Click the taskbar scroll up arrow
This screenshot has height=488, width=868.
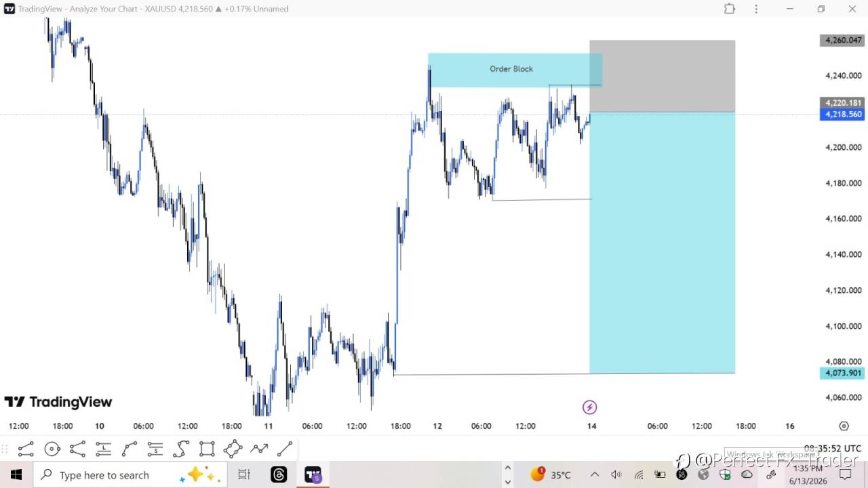point(507,468)
